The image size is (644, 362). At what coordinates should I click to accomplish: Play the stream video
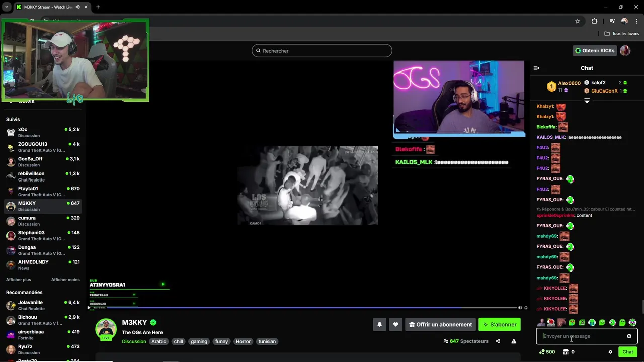pyautogui.click(x=90, y=308)
